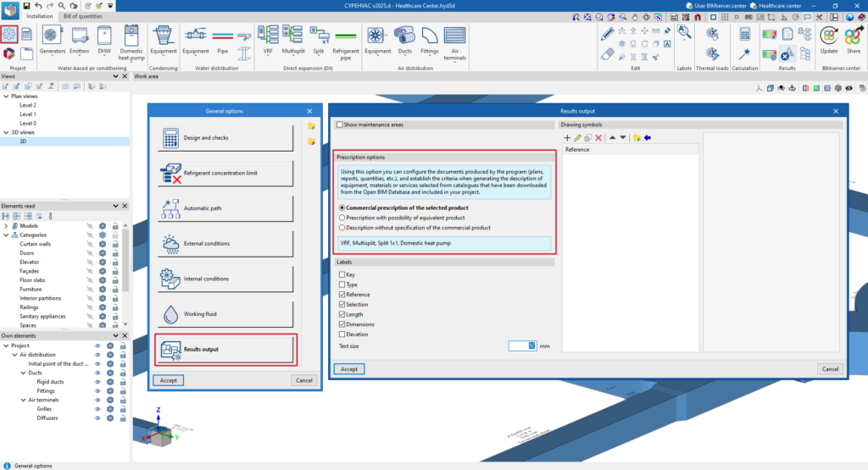Draw a Refrigerant pipe
This screenshot has width=868, height=470.
click(x=346, y=43)
